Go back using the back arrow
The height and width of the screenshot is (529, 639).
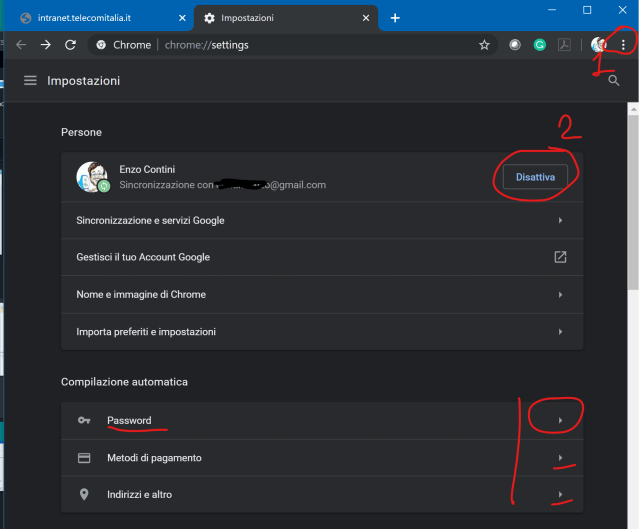pyautogui.click(x=21, y=45)
